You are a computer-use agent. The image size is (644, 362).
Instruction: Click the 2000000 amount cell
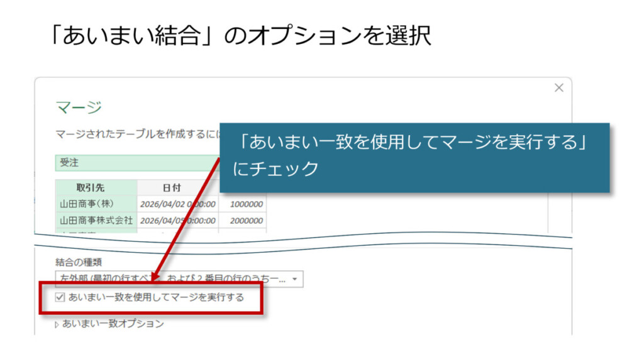(246, 221)
